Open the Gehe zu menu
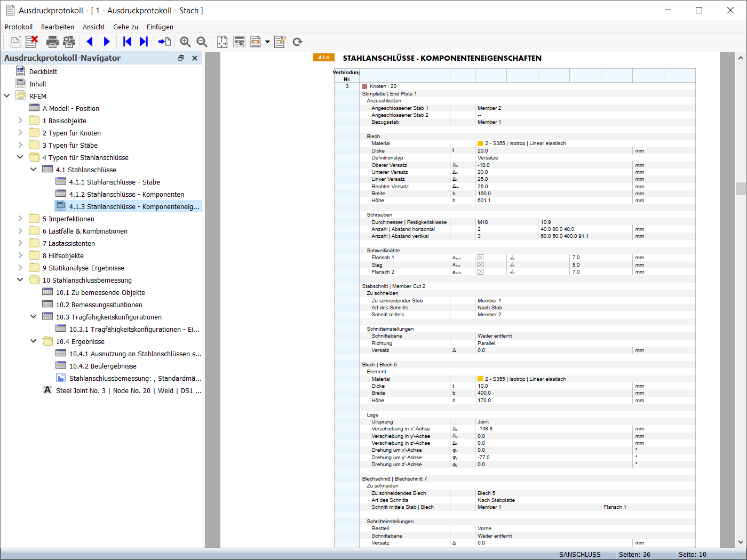Screen dimensions: 747x560 point(125,27)
